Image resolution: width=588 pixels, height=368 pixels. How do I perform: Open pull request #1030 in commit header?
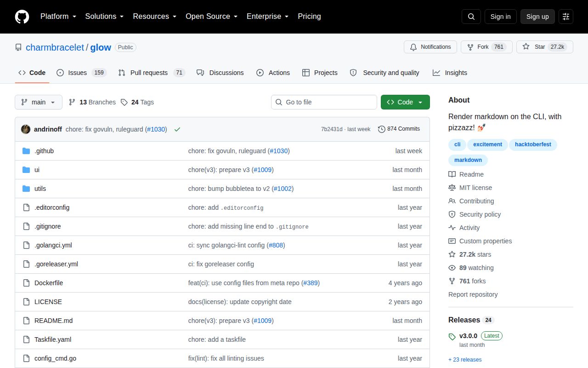click(x=156, y=129)
